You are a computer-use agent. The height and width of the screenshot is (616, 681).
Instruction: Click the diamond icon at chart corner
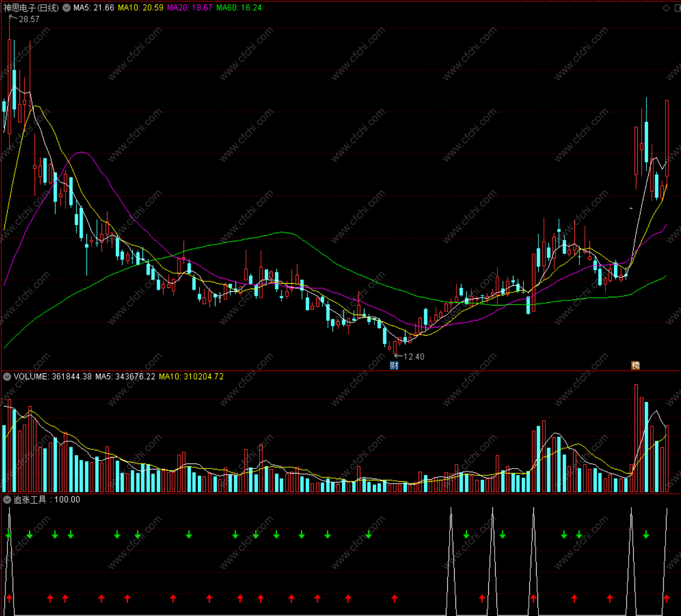tap(666, 8)
